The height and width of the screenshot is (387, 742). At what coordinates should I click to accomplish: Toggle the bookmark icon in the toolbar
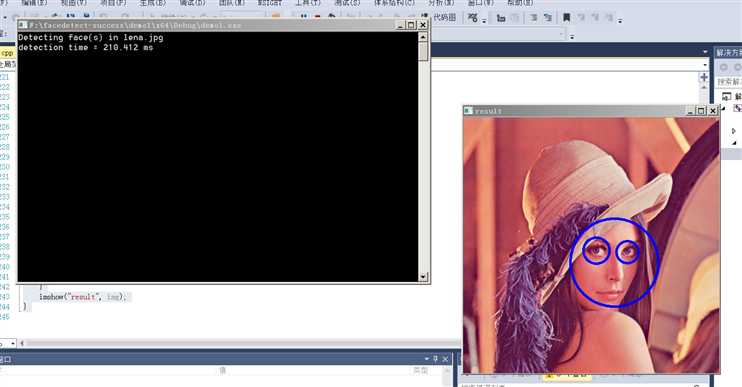566,18
